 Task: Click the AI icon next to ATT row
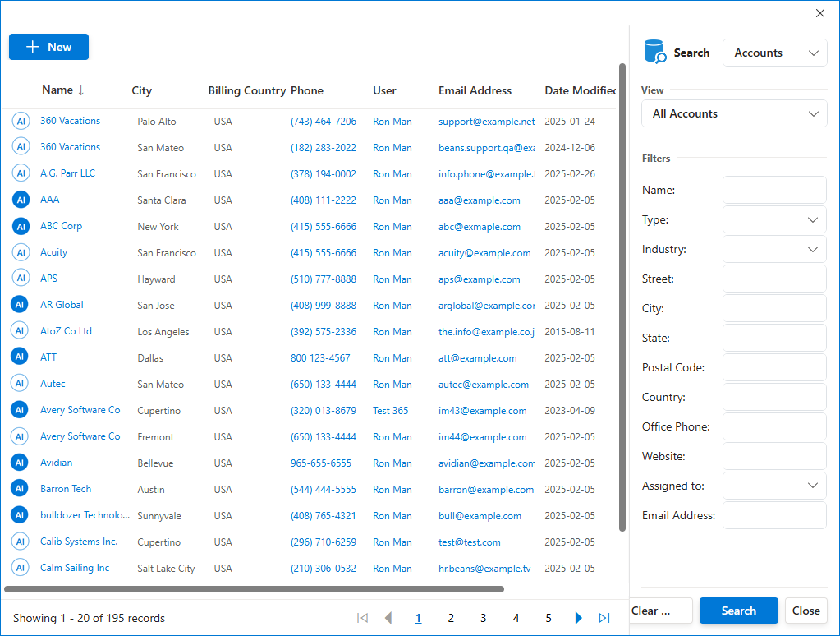point(21,357)
